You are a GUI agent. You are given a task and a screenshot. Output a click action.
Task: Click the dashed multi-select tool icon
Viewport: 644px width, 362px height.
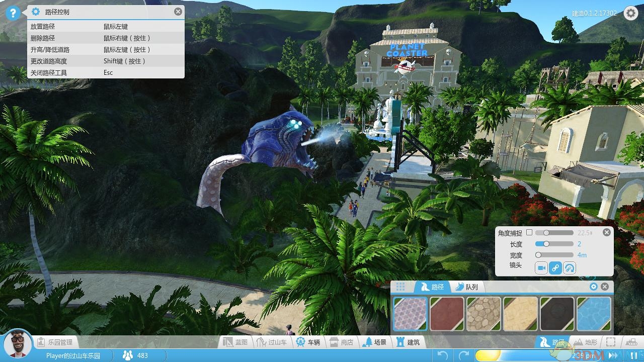pyautogui.click(x=610, y=342)
